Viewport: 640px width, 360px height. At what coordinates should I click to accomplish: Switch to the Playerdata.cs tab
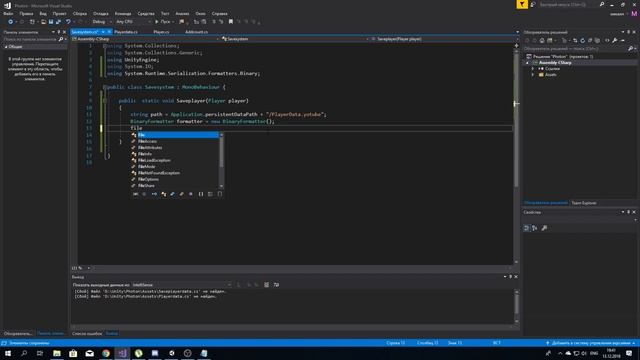[x=126, y=32]
